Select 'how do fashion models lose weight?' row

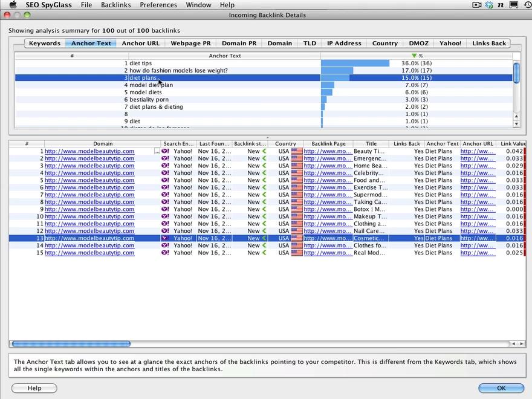(264, 70)
